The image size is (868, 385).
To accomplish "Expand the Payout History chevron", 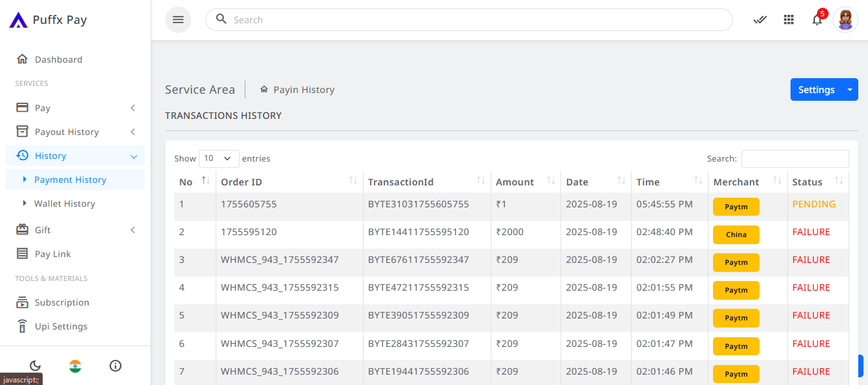I will click(132, 131).
